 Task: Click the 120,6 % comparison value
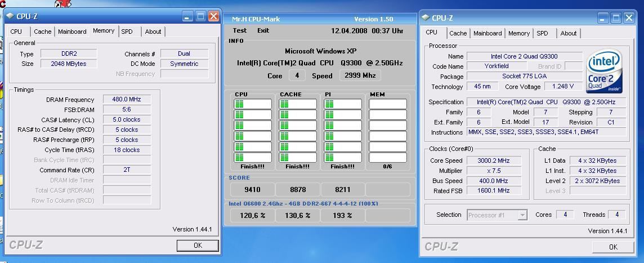click(x=252, y=215)
